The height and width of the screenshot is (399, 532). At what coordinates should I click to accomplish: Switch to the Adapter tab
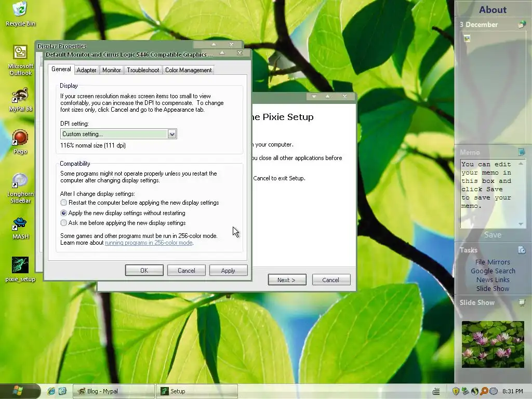click(x=87, y=70)
